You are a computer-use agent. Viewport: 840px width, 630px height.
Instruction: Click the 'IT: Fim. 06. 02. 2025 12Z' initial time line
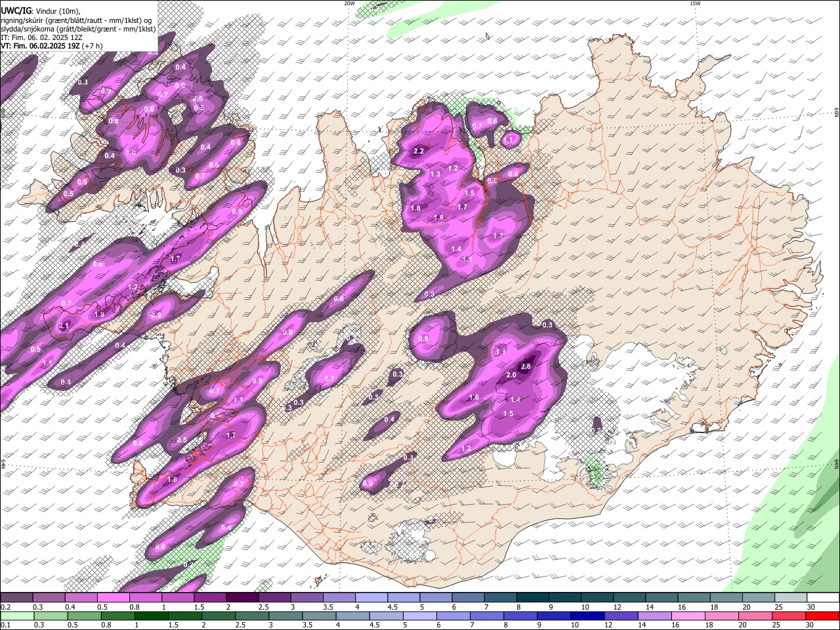(41, 37)
